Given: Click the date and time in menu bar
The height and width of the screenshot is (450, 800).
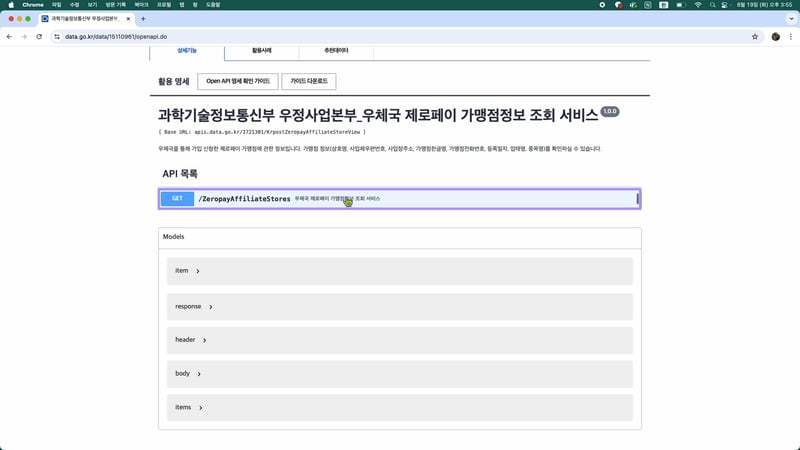Looking at the screenshot, I should (x=764, y=5).
